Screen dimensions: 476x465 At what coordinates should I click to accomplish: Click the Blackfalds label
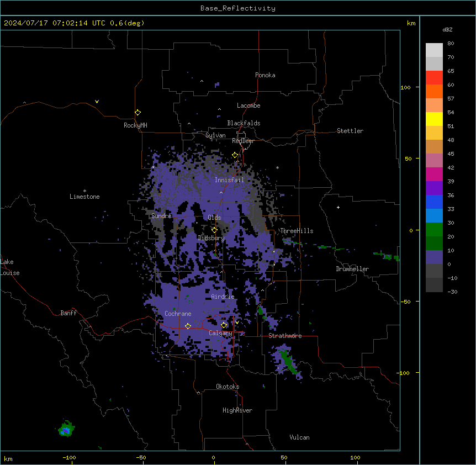244,123
